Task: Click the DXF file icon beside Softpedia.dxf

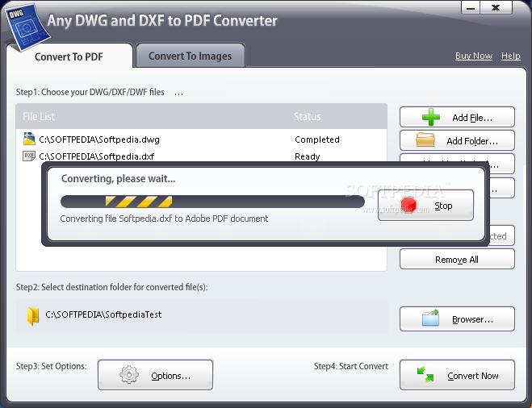Action: [x=29, y=156]
